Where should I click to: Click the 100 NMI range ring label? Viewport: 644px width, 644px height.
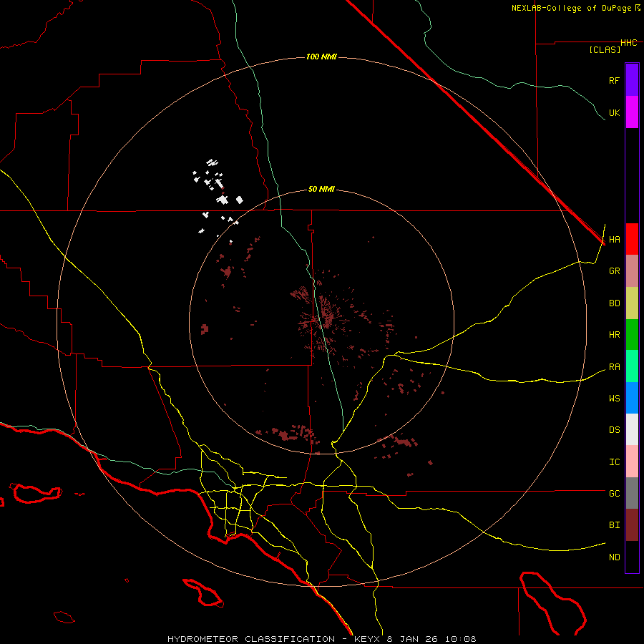[x=321, y=57]
